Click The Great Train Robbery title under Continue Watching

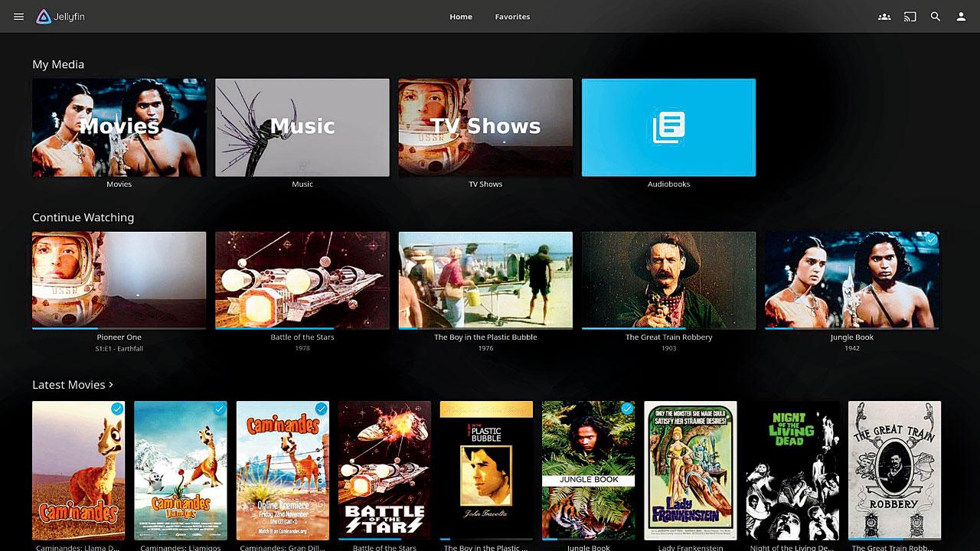click(x=668, y=337)
